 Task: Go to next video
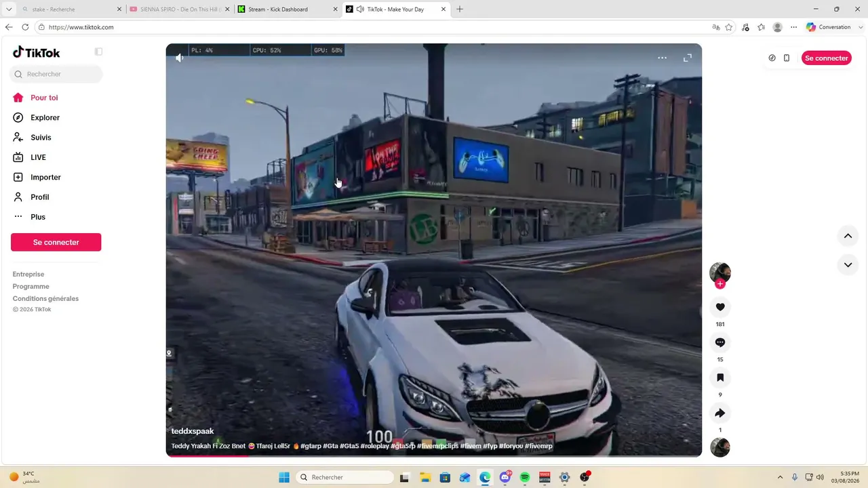pos(848,265)
